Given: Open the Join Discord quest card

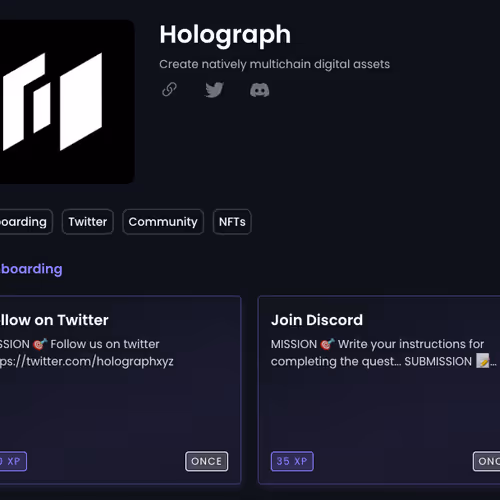Looking at the screenshot, I should click(379, 390).
